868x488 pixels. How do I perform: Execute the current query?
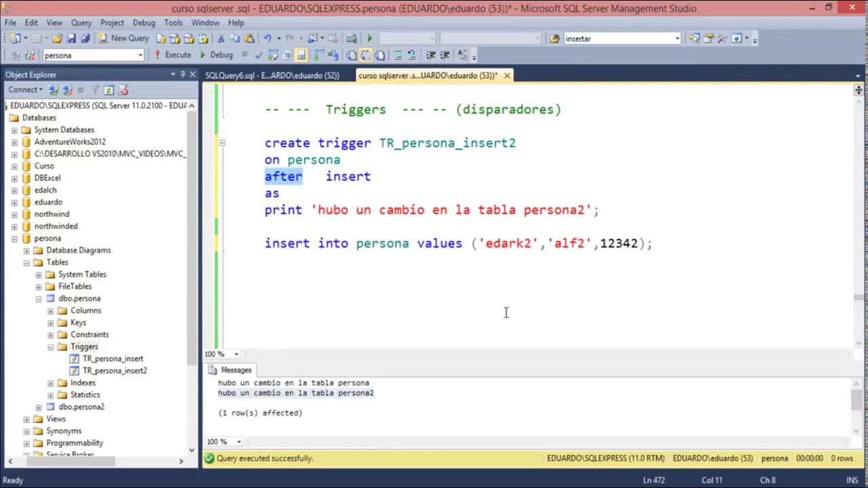172,55
